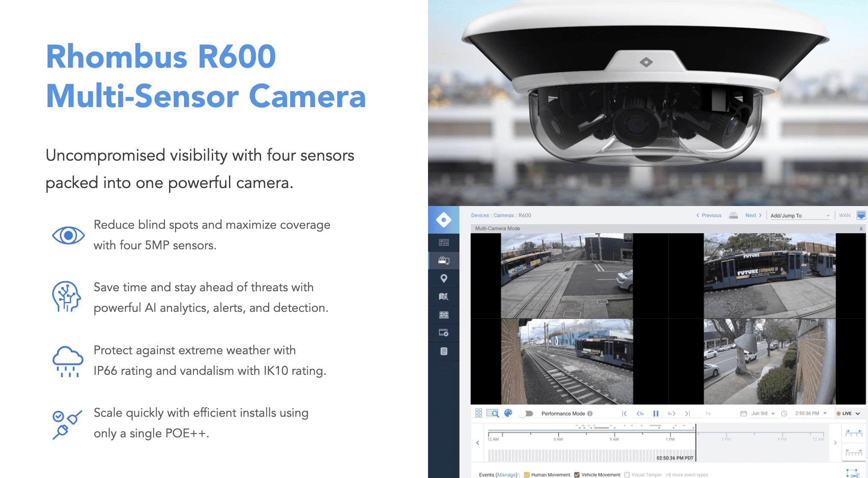This screenshot has height=478, width=868.
Task: Click the clip scissors icon at bottom right
Action: 853,473
